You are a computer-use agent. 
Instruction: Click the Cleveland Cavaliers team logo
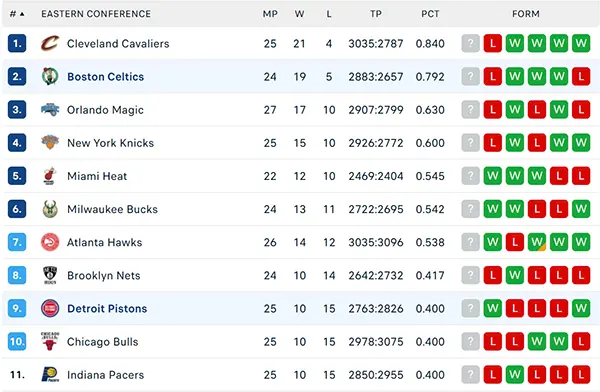click(50, 43)
